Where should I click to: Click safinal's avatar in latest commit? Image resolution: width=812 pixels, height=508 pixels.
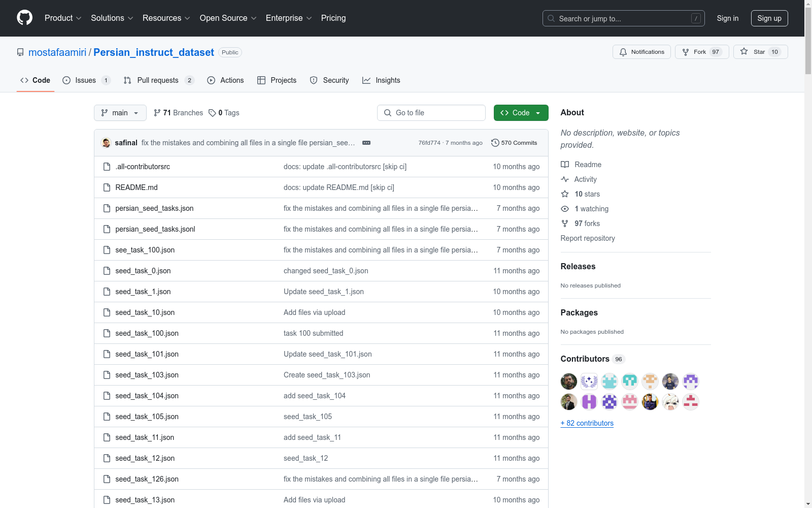[x=106, y=143]
